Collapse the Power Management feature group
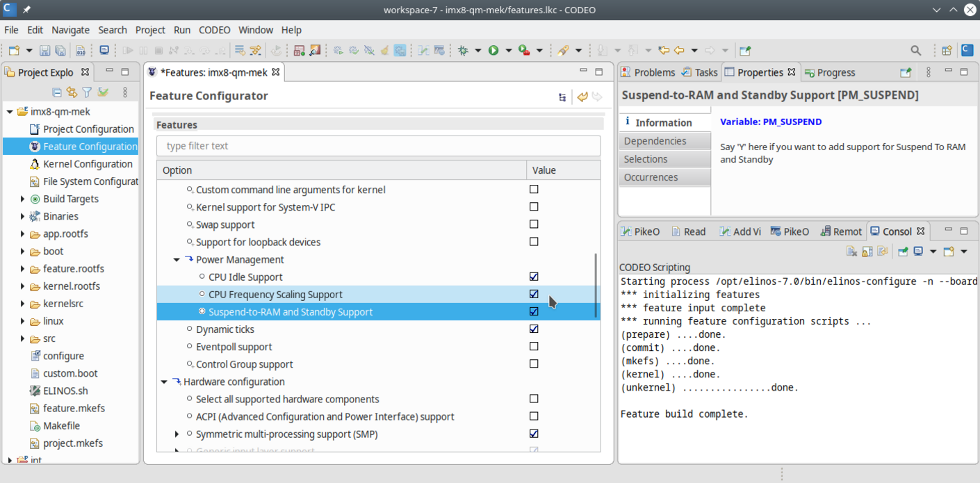The image size is (980, 483). pyautogui.click(x=176, y=259)
